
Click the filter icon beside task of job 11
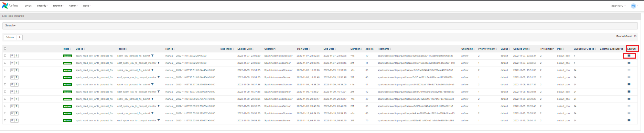tap(159, 63)
